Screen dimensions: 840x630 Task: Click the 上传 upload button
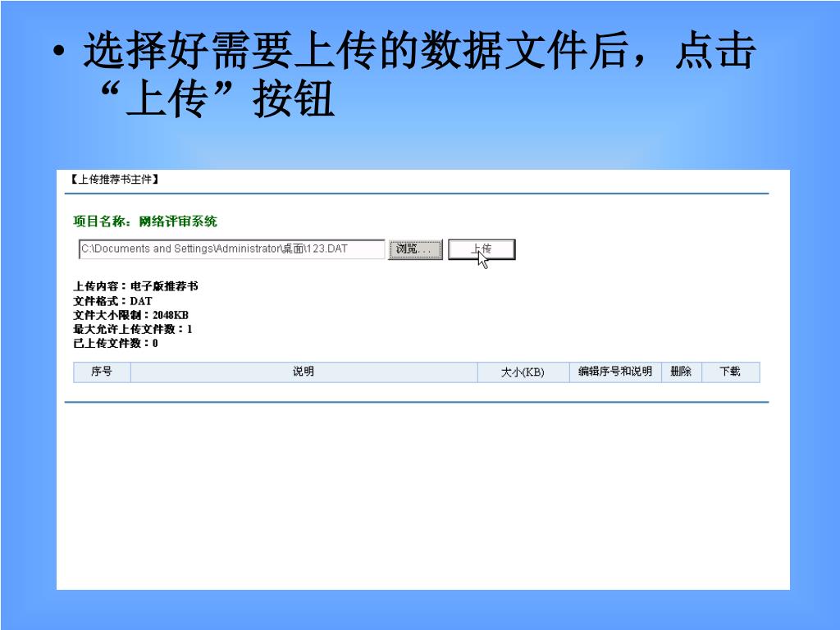point(482,249)
